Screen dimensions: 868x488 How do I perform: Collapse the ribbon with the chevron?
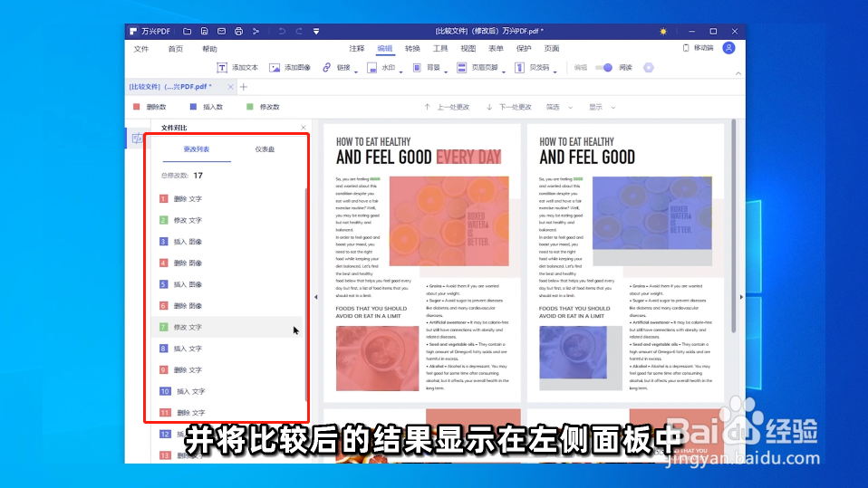pos(738,73)
